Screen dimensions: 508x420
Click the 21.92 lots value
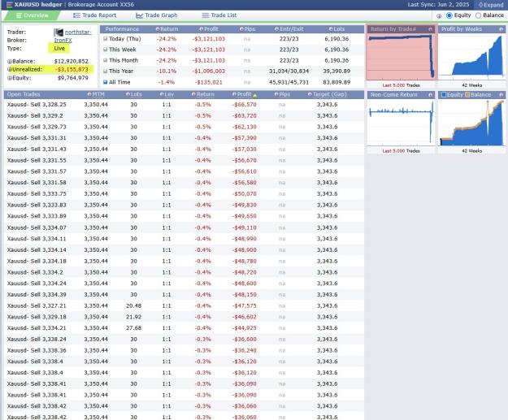134,317
